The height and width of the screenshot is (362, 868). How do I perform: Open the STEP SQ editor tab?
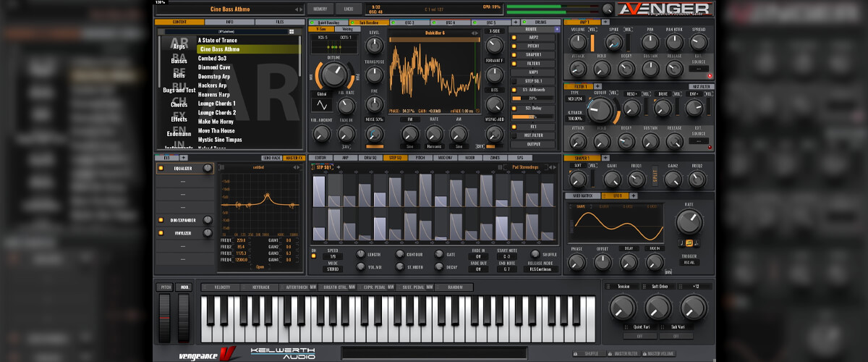[395, 157]
